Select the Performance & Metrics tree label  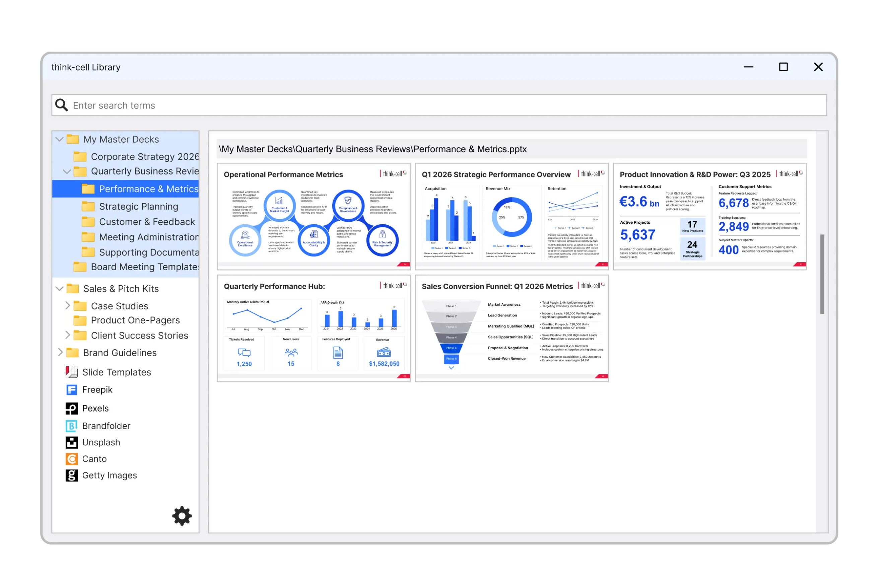click(148, 189)
